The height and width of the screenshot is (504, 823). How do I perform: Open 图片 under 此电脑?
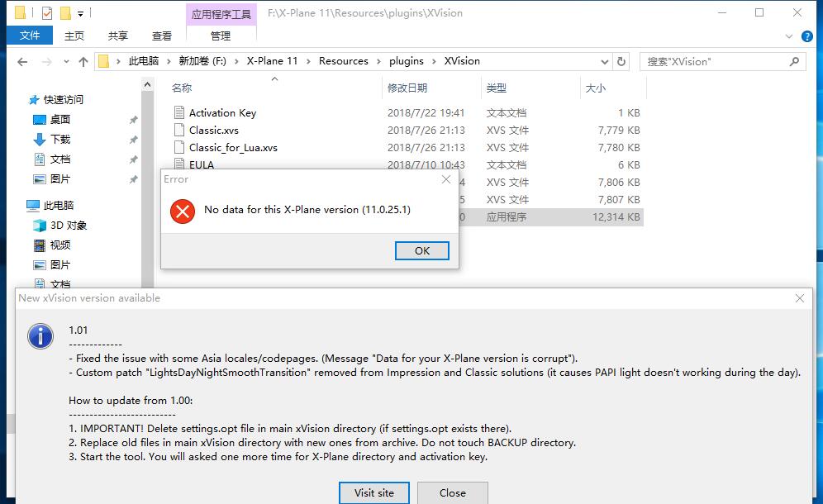click(59, 265)
